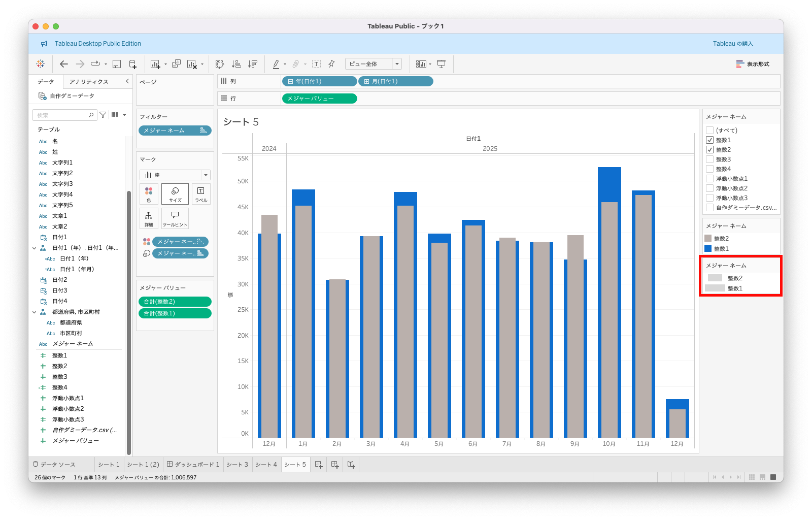
Task: Open the Color mark card
Action: click(x=149, y=194)
